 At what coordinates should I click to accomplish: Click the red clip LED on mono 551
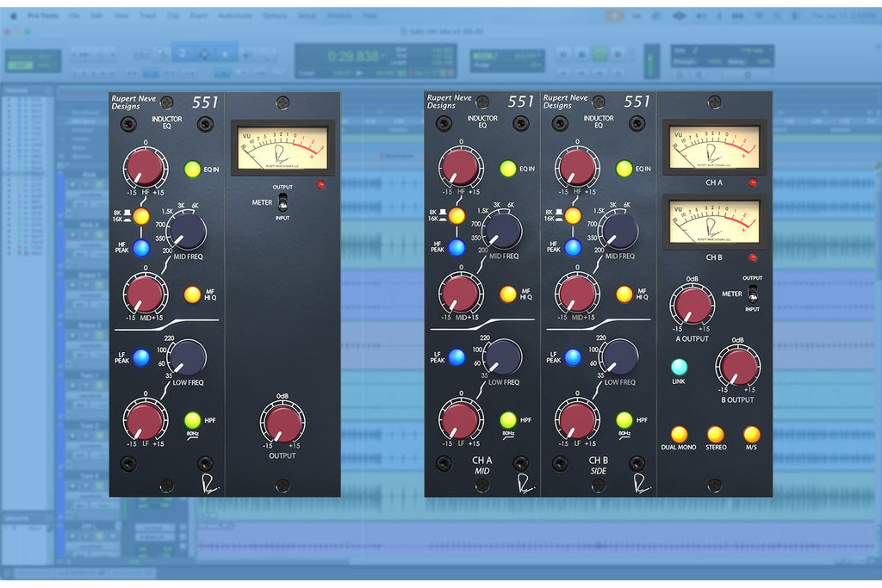pyautogui.click(x=320, y=184)
